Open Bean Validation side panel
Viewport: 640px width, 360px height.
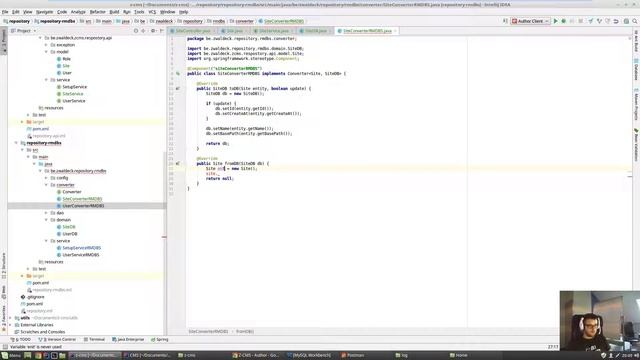point(636,145)
